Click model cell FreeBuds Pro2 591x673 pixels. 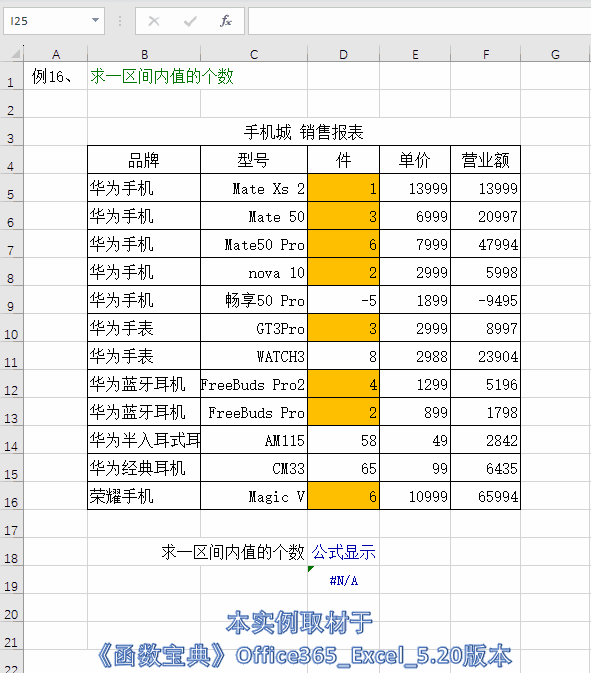point(254,384)
